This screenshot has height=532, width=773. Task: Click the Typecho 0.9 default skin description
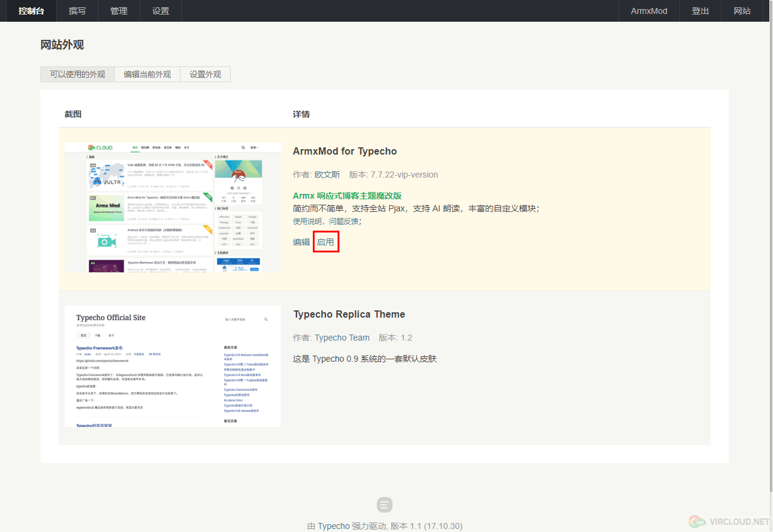[365, 359]
